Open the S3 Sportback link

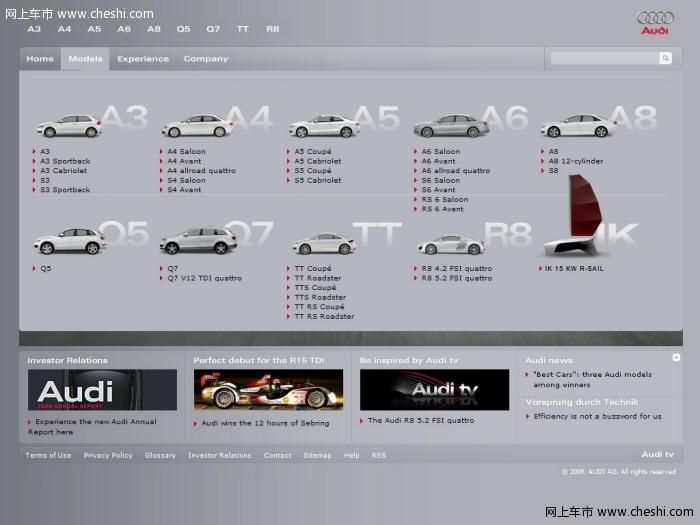(x=65, y=190)
